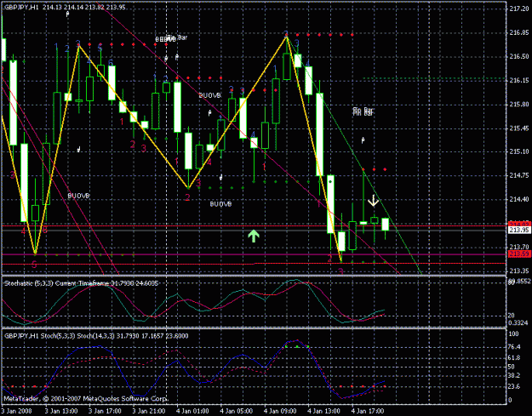
Task: Select the 4 Jan 05:00 time label
Action: 236,411
